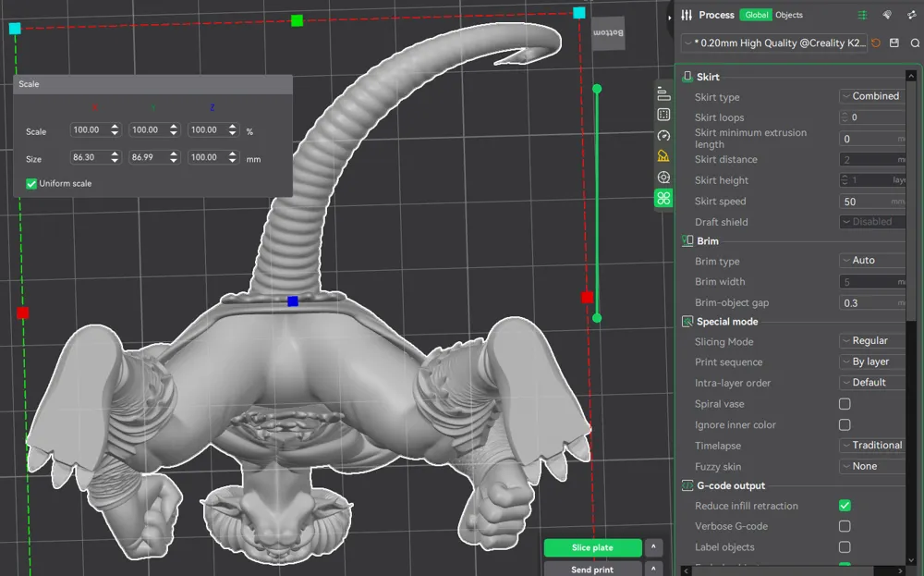Screen dimensions: 924x576
Task: Click the green top-edge scale handle
Action: pyautogui.click(x=297, y=20)
